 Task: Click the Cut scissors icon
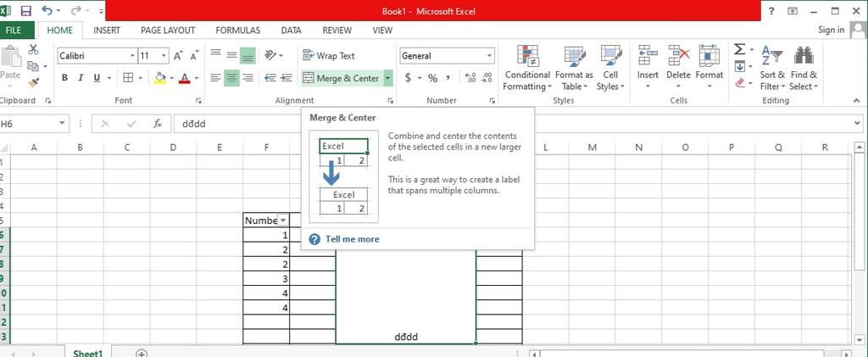click(x=33, y=50)
